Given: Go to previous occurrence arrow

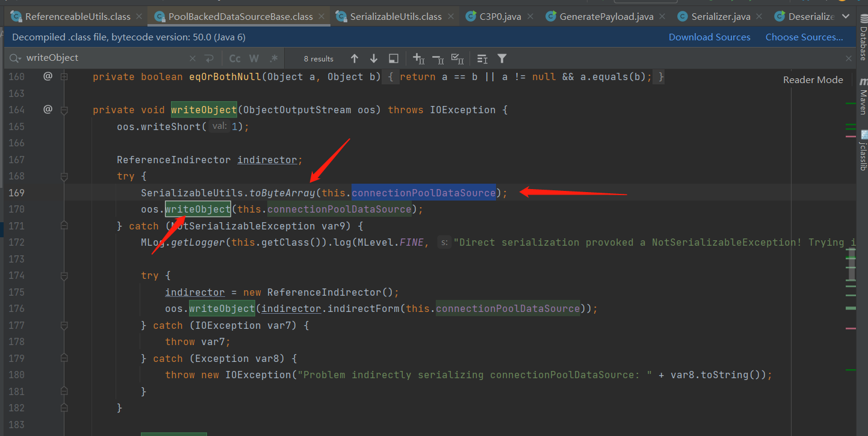Looking at the screenshot, I should [355, 58].
